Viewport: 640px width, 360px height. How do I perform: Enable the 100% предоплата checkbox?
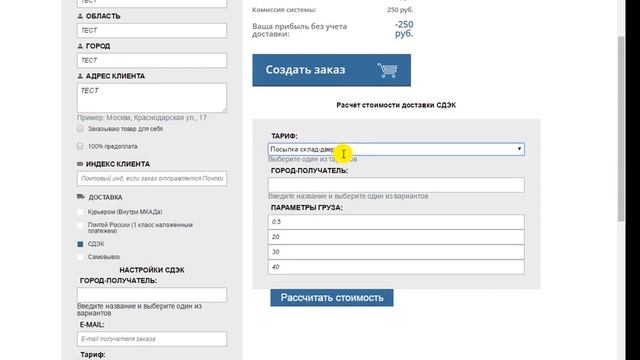[x=80, y=146]
